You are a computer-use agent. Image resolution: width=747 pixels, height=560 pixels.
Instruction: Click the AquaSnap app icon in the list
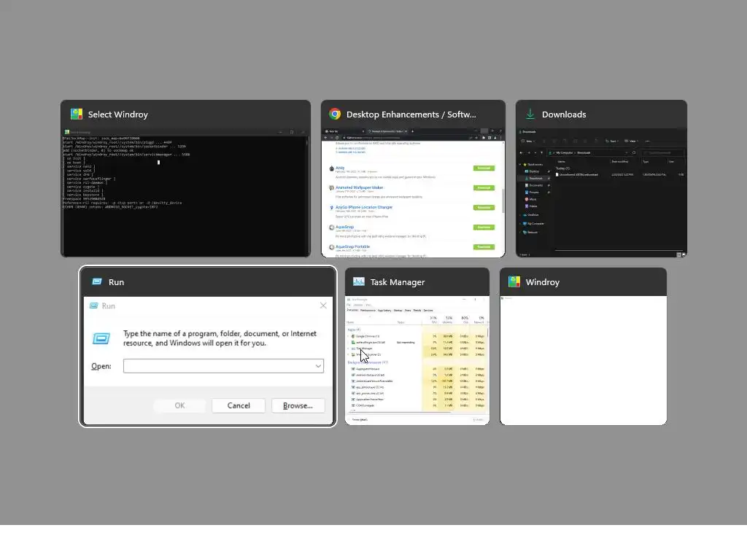click(x=332, y=227)
